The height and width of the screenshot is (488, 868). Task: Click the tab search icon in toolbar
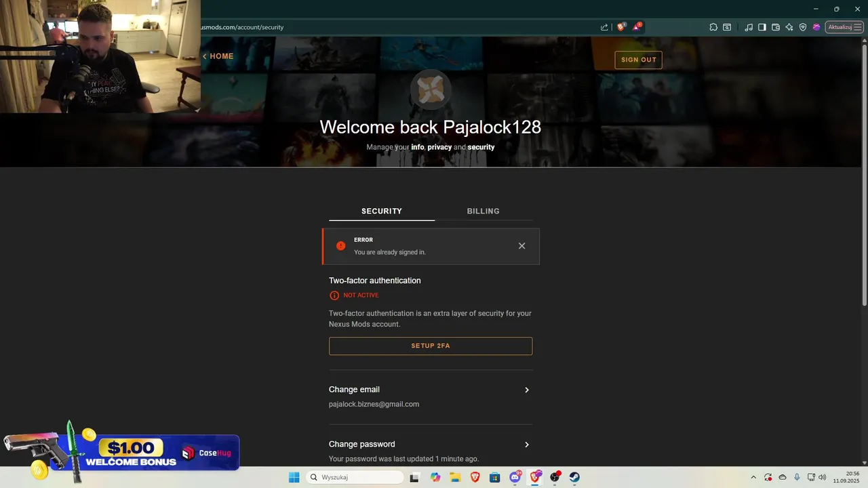(x=727, y=27)
